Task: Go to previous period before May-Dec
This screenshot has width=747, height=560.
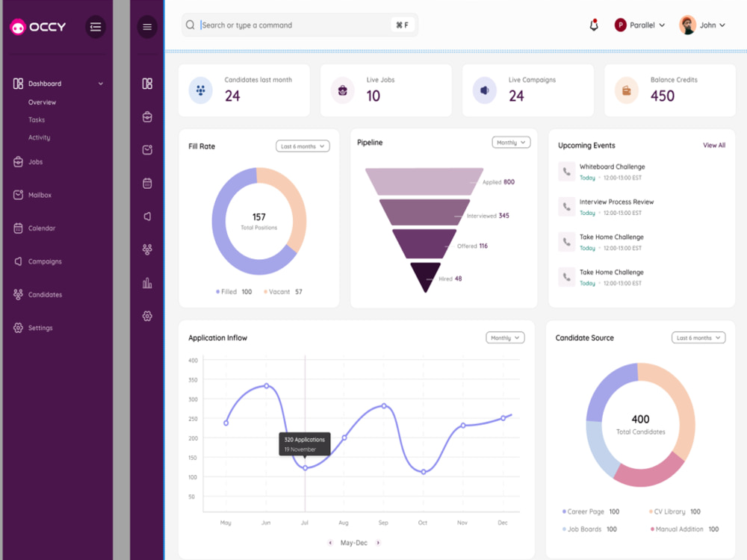Action: 330,543
